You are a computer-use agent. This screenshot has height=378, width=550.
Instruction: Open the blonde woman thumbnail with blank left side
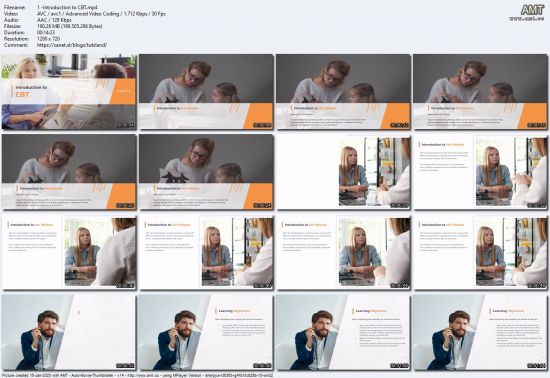point(343,172)
